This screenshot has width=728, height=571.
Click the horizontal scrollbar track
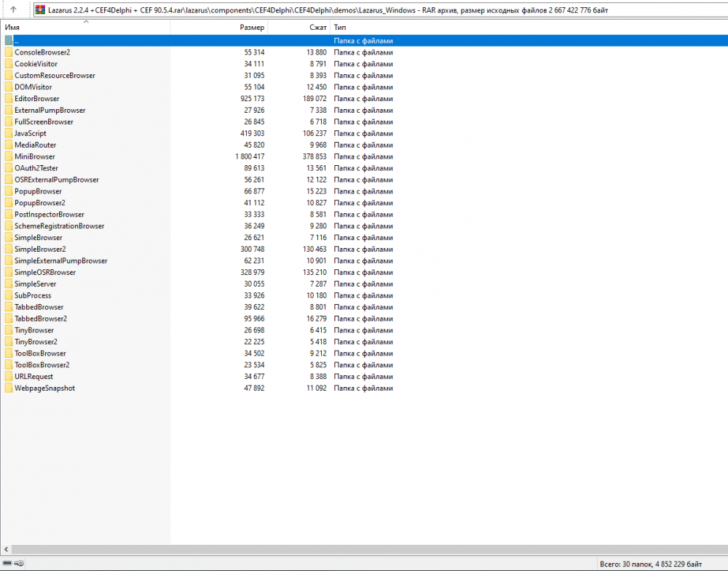(370, 549)
